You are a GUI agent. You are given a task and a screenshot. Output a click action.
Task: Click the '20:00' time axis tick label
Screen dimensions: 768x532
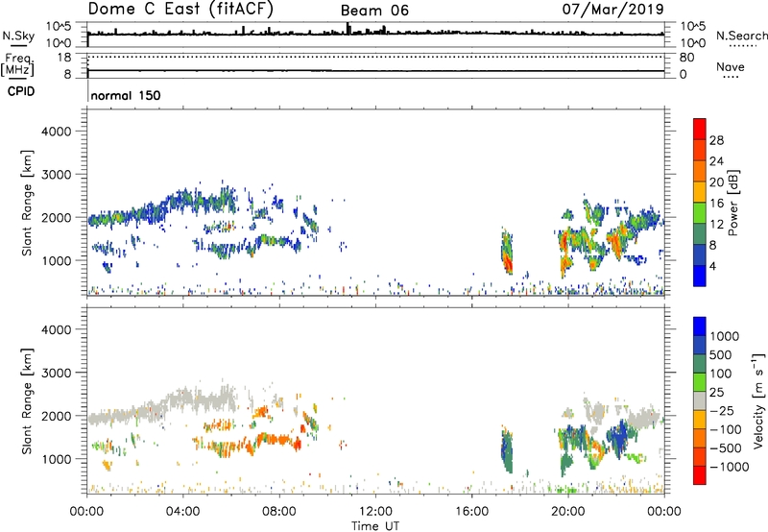tap(568, 512)
